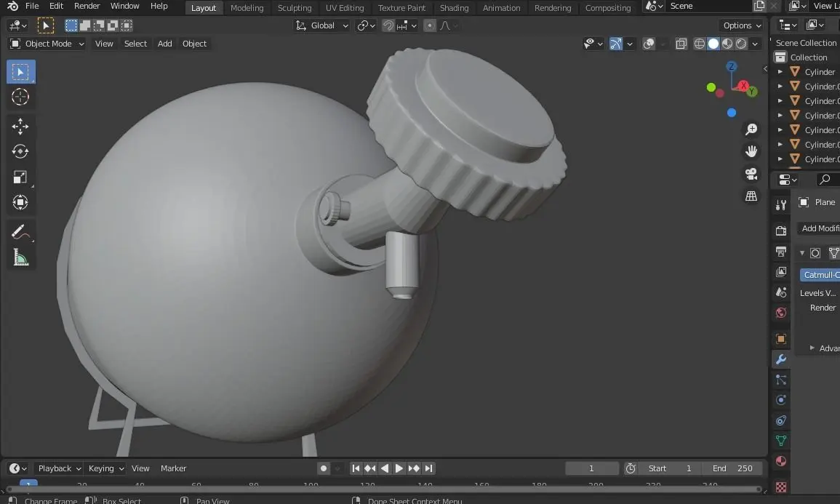This screenshot has width=840, height=504.
Task: Open the Object Constraints properties tab
Action: coord(781,420)
